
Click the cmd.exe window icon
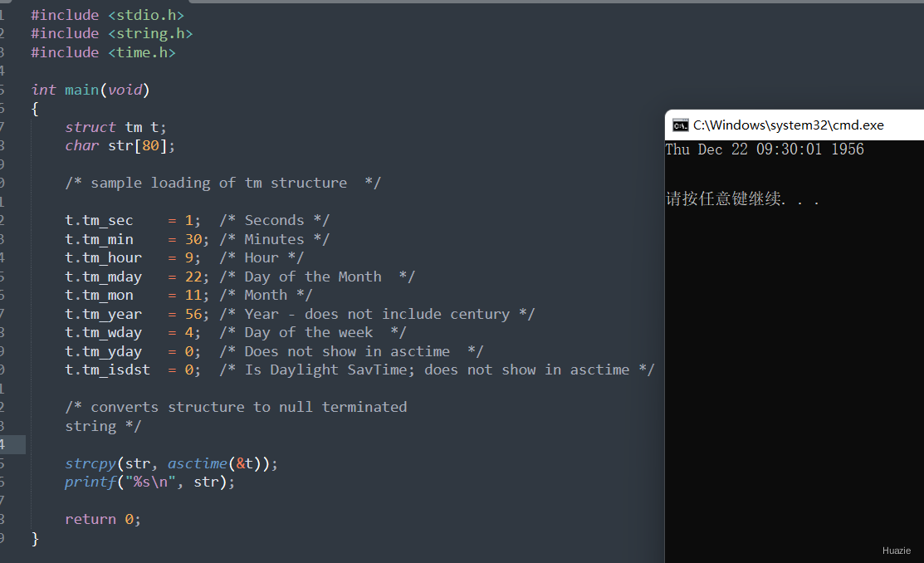tap(680, 125)
